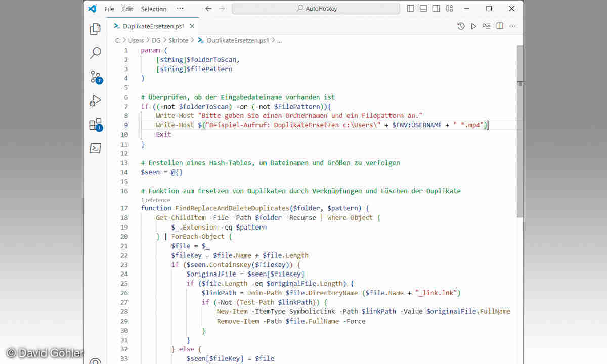
Task: Open the editor More Actions (...) menu
Action: [513, 26]
